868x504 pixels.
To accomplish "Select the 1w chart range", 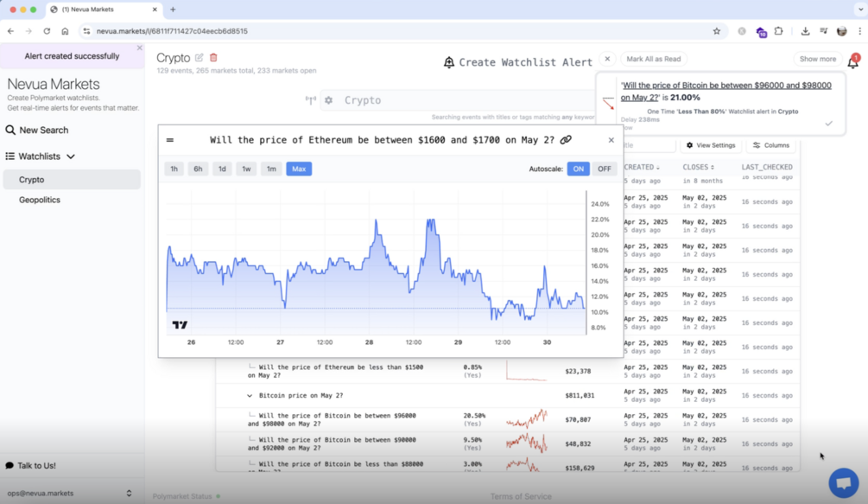I will [246, 169].
